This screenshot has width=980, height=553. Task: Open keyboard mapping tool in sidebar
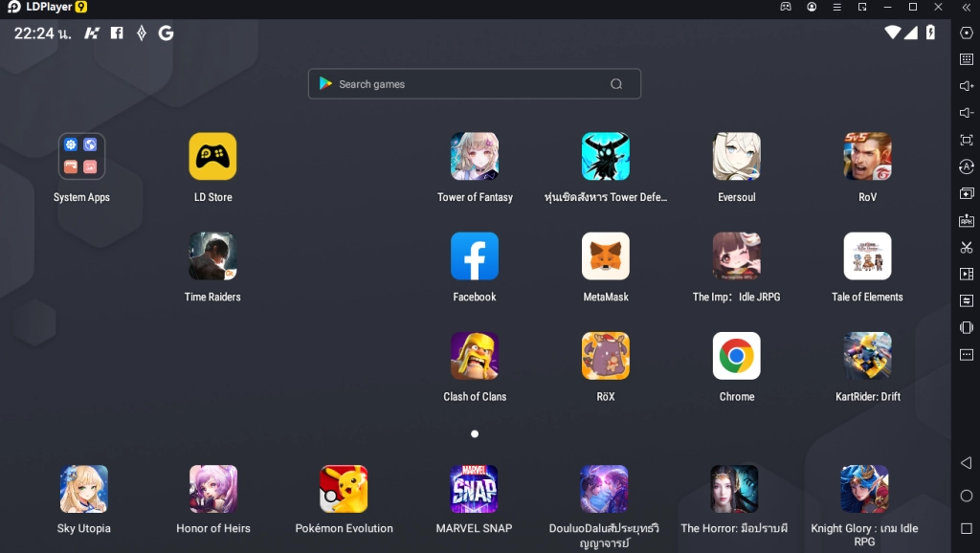[967, 59]
